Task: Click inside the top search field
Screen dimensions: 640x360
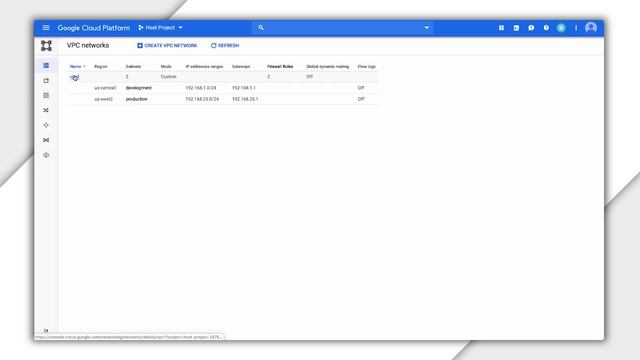Action: pyautogui.click(x=343, y=28)
